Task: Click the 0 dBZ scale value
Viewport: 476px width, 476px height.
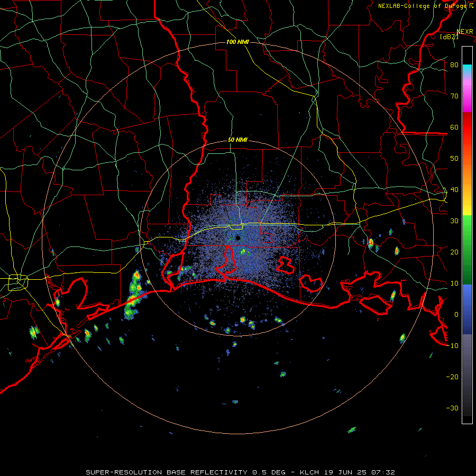Action: coord(456,315)
